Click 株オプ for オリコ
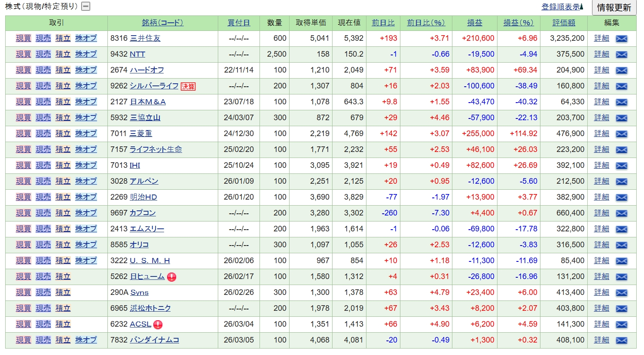The width and height of the screenshot is (644, 355). (86, 245)
